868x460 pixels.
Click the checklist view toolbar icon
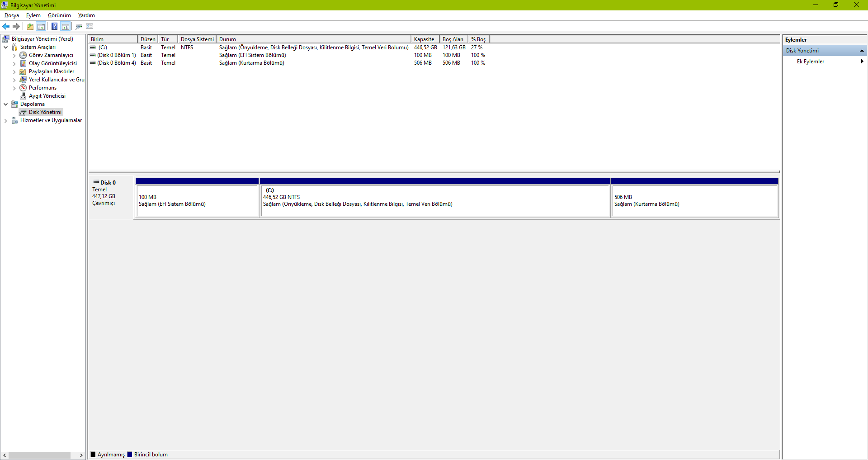click(90, 26)
